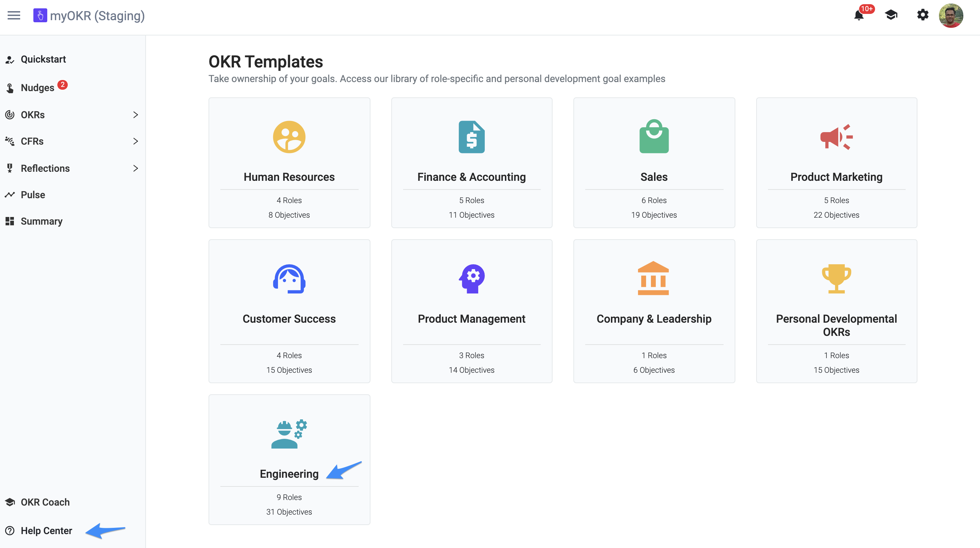Click the user profile avatar
The width and height of the screenshot is (980, 548).
coord(951,16)
